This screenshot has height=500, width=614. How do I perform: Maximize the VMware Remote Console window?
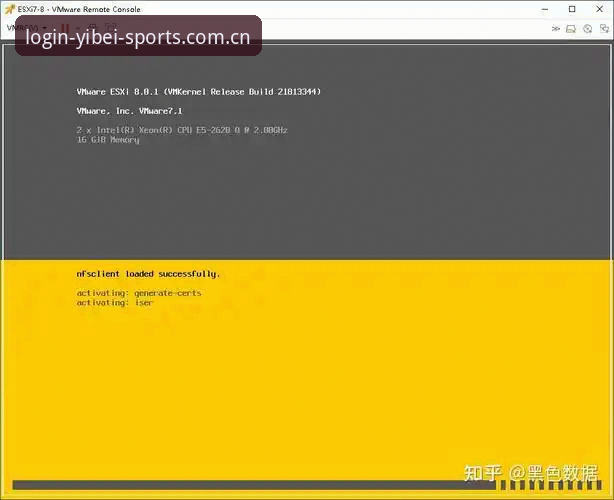572,9
